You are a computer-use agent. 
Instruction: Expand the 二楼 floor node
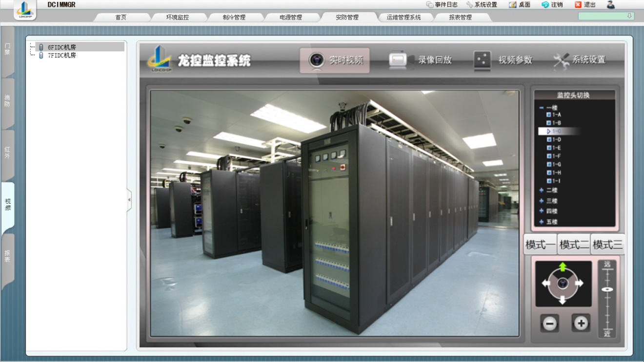(x=542, y=190)
